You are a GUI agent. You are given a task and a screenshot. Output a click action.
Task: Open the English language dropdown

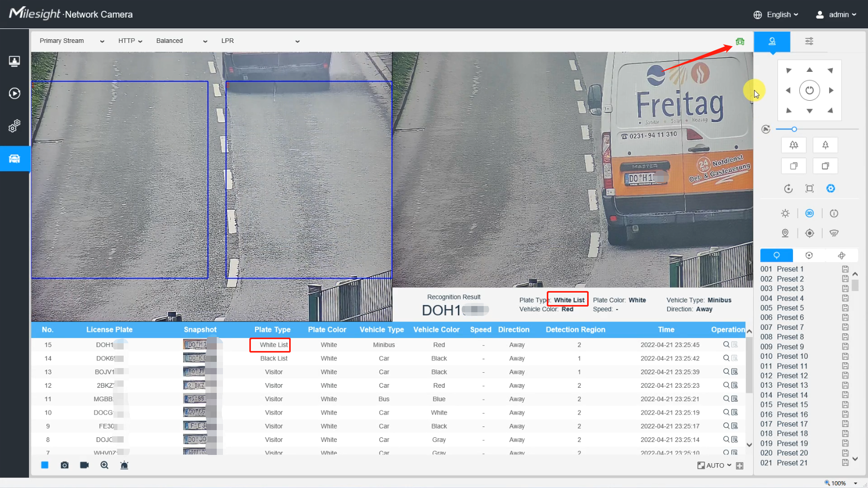776,14
